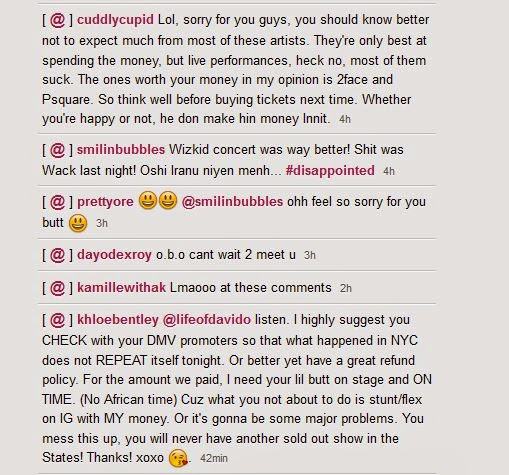Viewport: 509px width, 475px height.
Task: Open dayodexroy's profile
Action: pos(114,255)
